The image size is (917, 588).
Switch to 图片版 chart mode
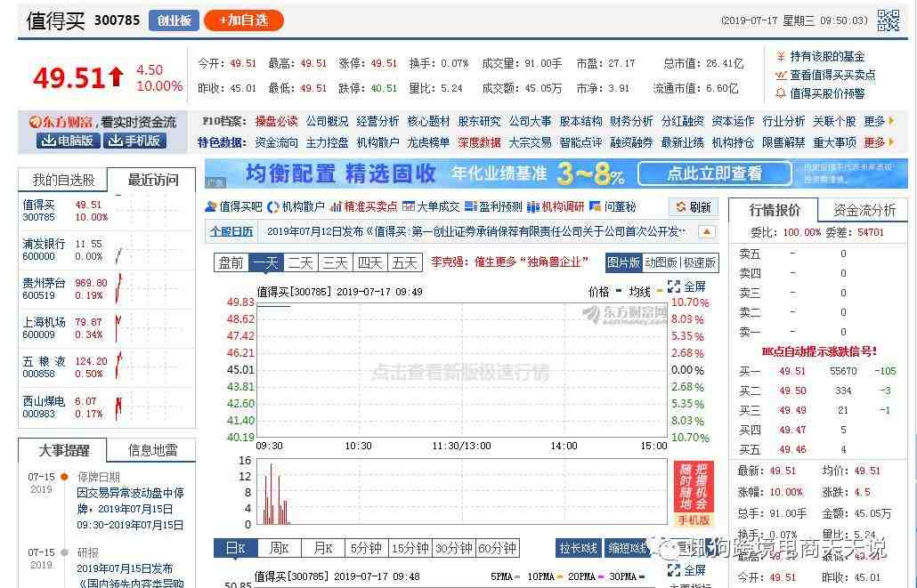pyautogui.click(x=623, y=263)
